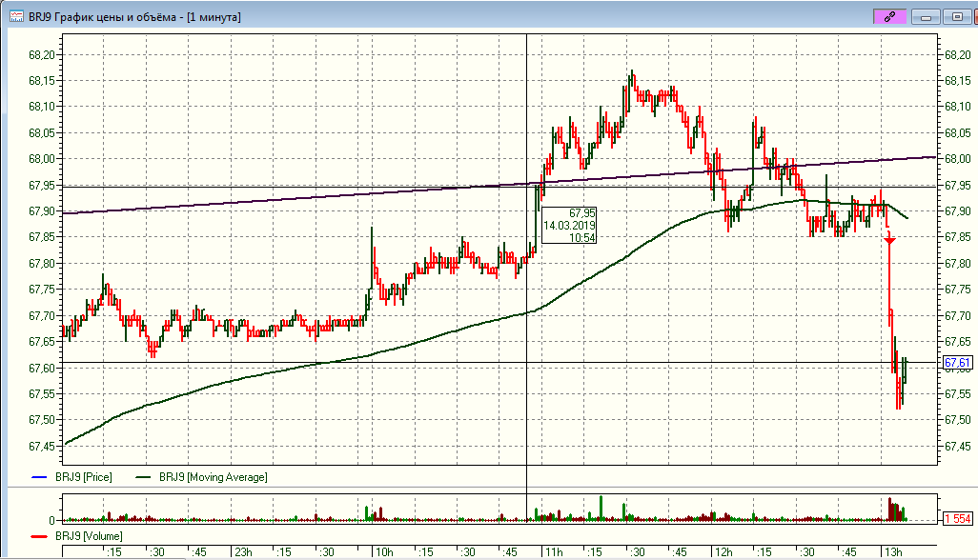Click the current price tag 67,61

click(957, 363)
